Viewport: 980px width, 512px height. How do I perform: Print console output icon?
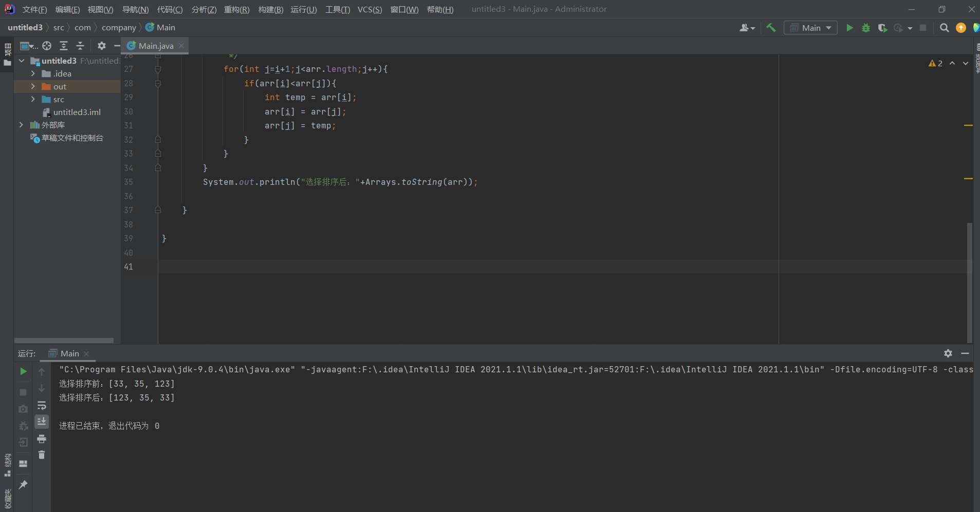click(x=42, y=439)
